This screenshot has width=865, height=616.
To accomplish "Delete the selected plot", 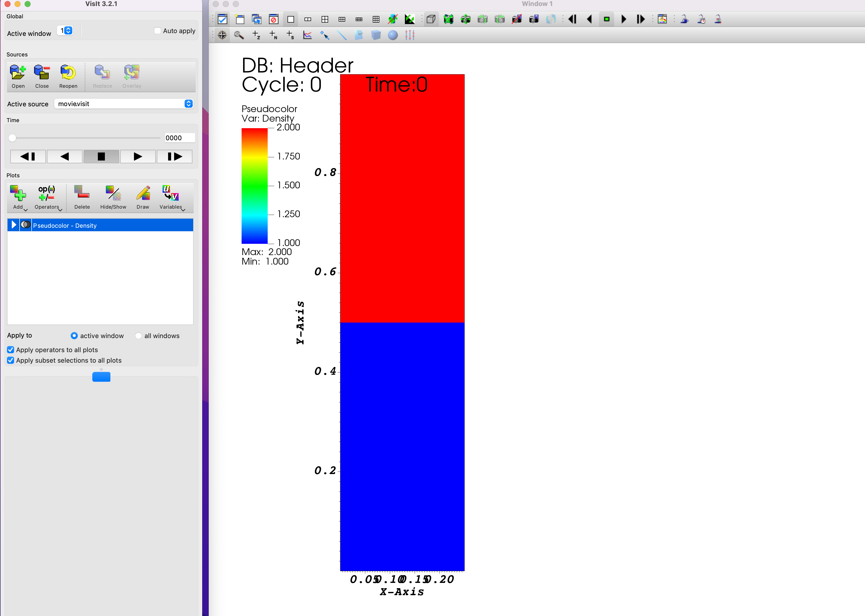I will [x=82, y=194].
